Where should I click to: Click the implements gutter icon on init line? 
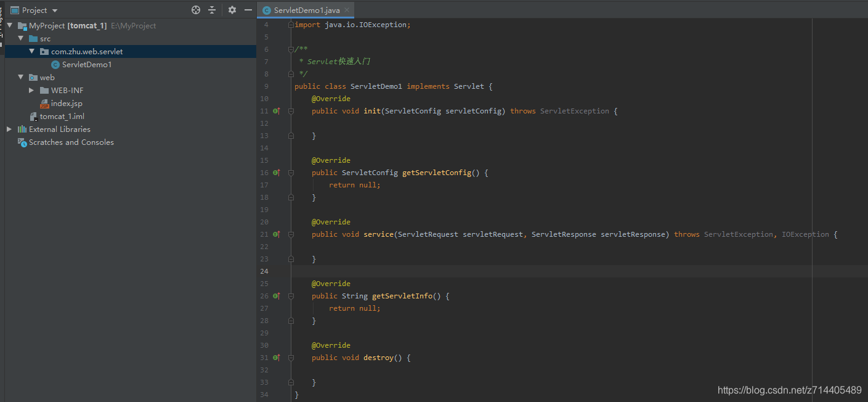277,111
